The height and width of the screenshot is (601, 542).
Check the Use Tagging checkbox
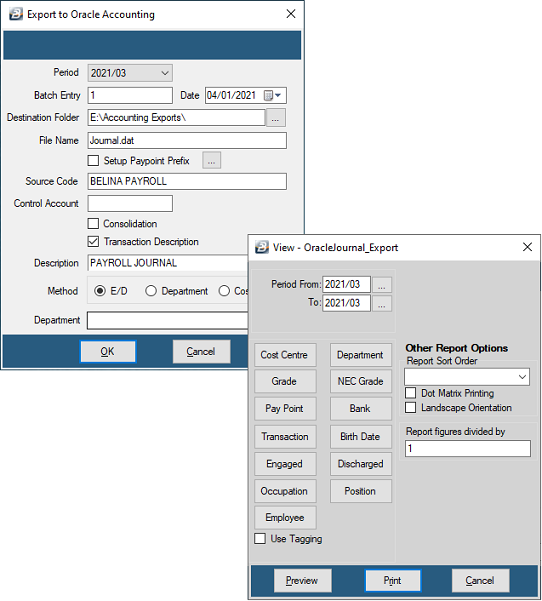(x=260, y=539)
